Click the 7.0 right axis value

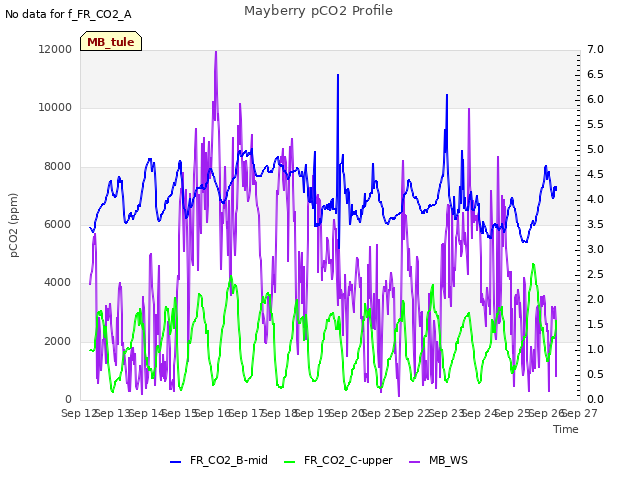595,49
